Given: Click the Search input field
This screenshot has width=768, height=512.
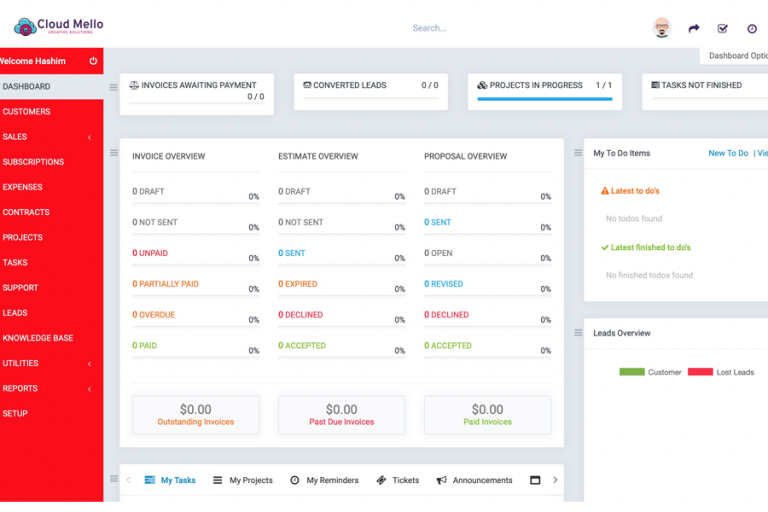Looking at the screenshot, I should [x=480, y=28].
